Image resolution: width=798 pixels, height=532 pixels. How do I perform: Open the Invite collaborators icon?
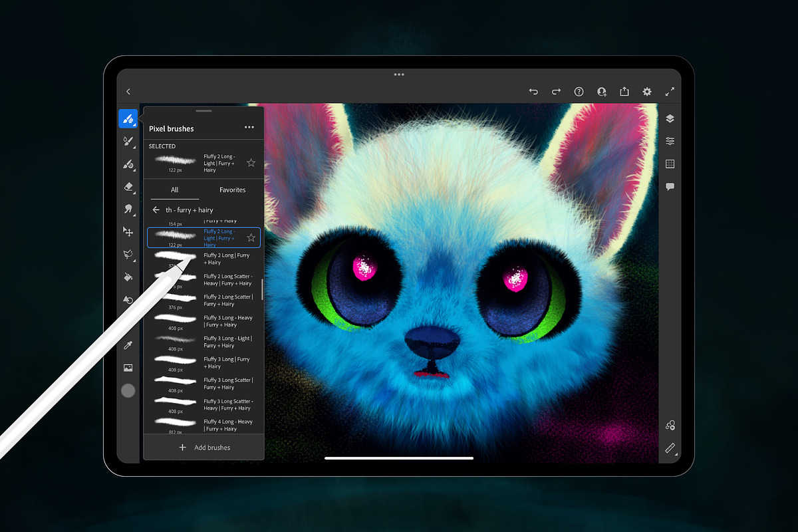coord(602,92)
